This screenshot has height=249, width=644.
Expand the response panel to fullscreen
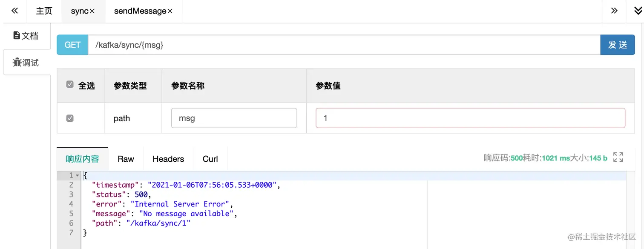pyautogui.click(x=618, y=157)
